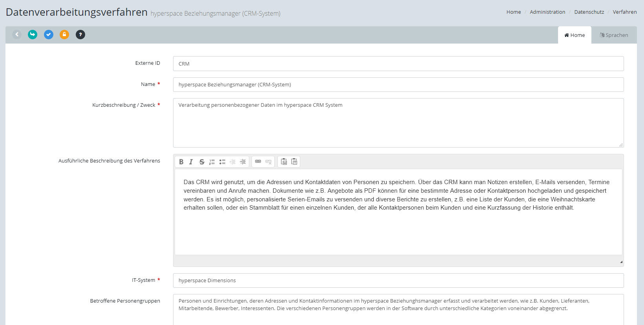Click the IT-System field with hyperspace Dimensions
The height and width of the screenshot is (325, 644).
[x=398, y=281]
